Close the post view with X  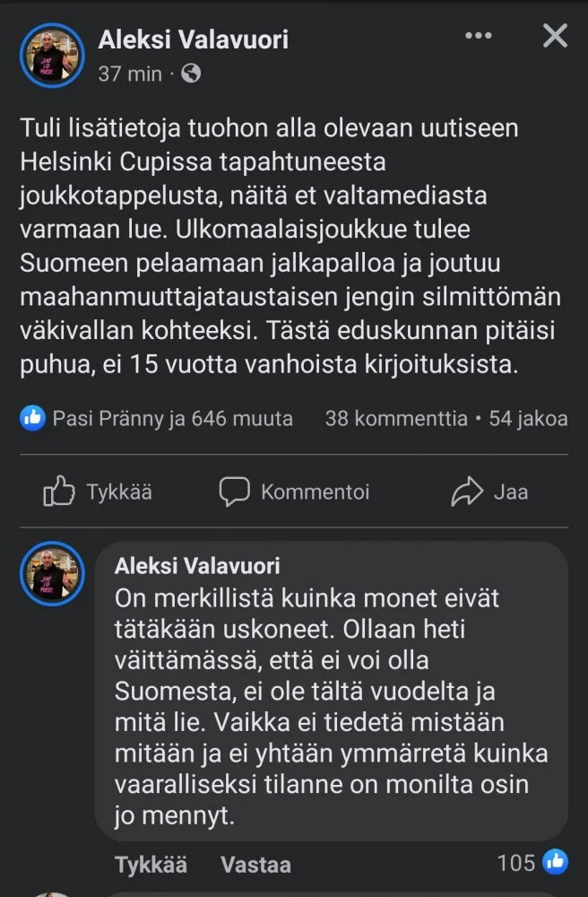[x=555, y=36]
